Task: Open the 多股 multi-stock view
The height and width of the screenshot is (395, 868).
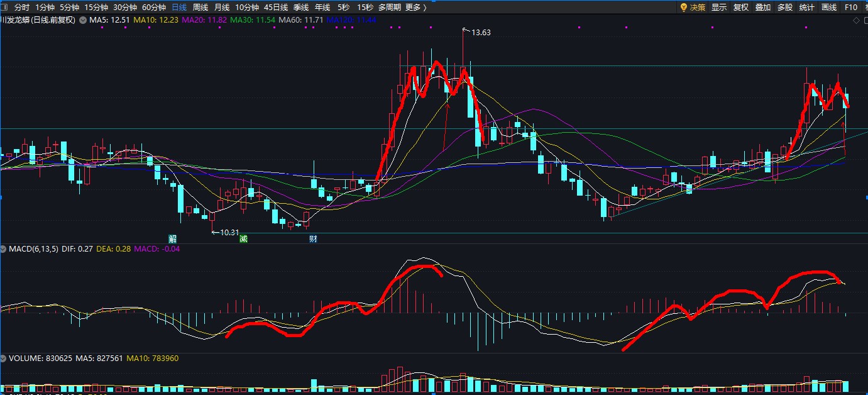Action: pyautogui.click(x=784, y=8)
